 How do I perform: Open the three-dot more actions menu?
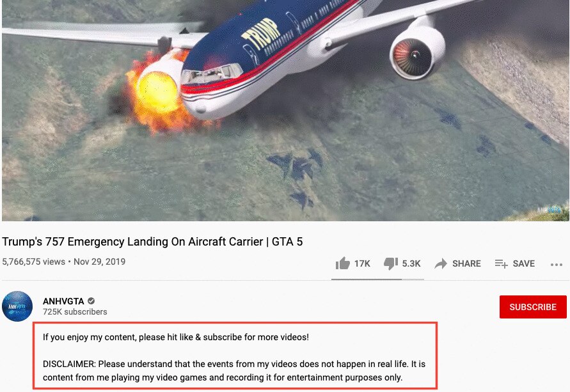click(x=556, y=265)
